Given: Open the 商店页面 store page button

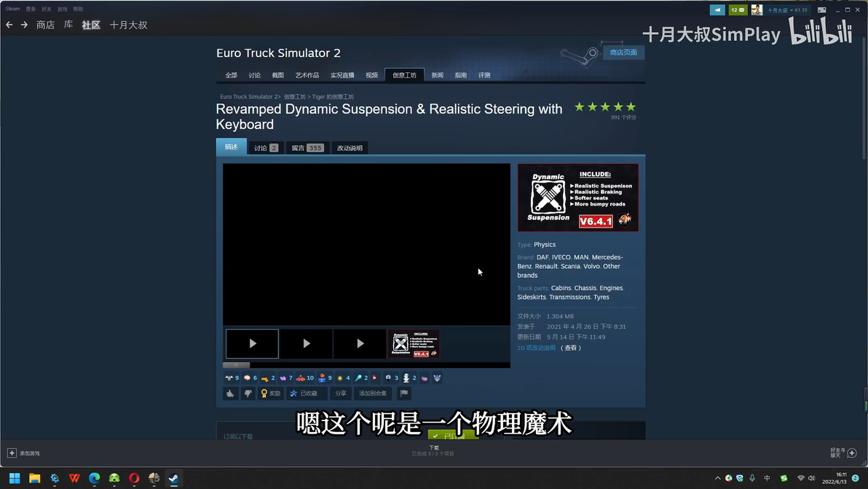Looking at the screenshot, I should [x=623, y=52].
